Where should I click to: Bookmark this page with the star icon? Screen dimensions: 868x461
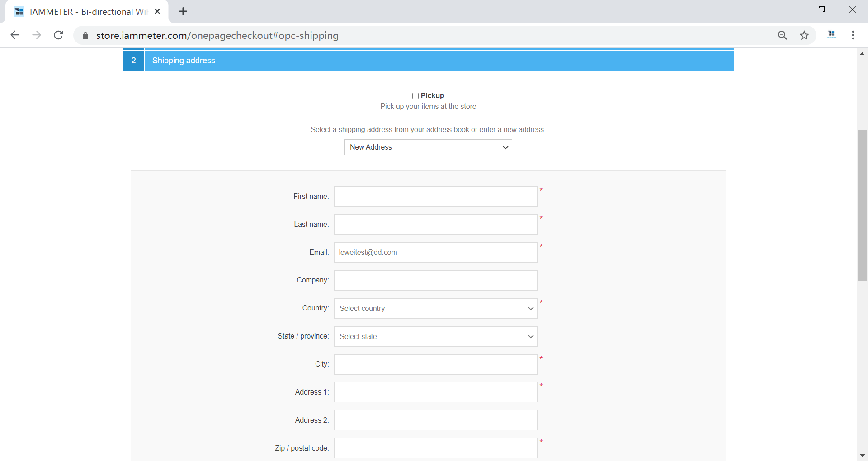point(804,35)
